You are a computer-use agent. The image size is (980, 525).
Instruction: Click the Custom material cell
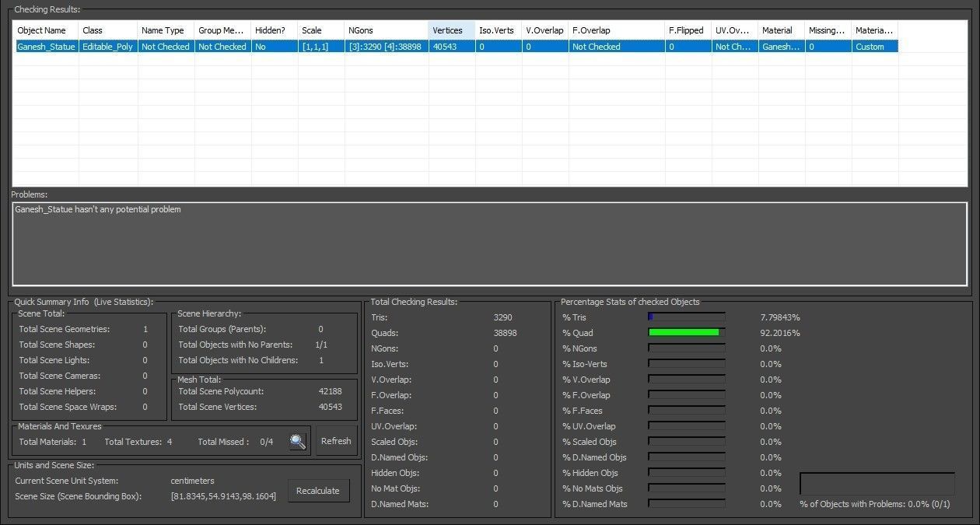[875, 47]
